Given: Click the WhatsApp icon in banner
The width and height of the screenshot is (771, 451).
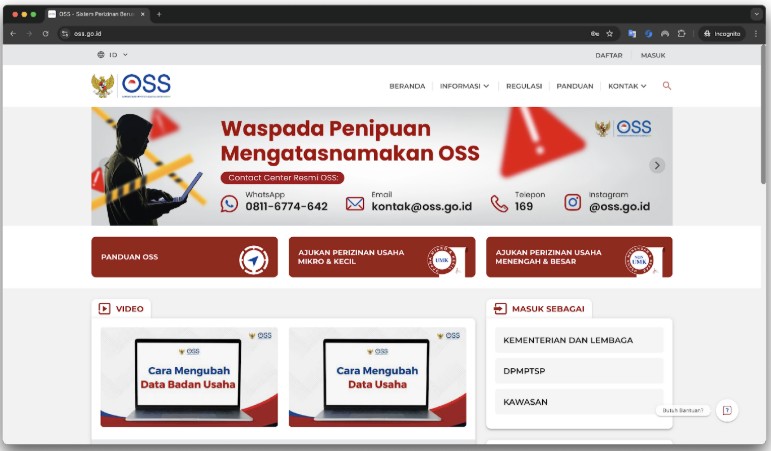Looking at the screenshot, I should pos(229,203).
